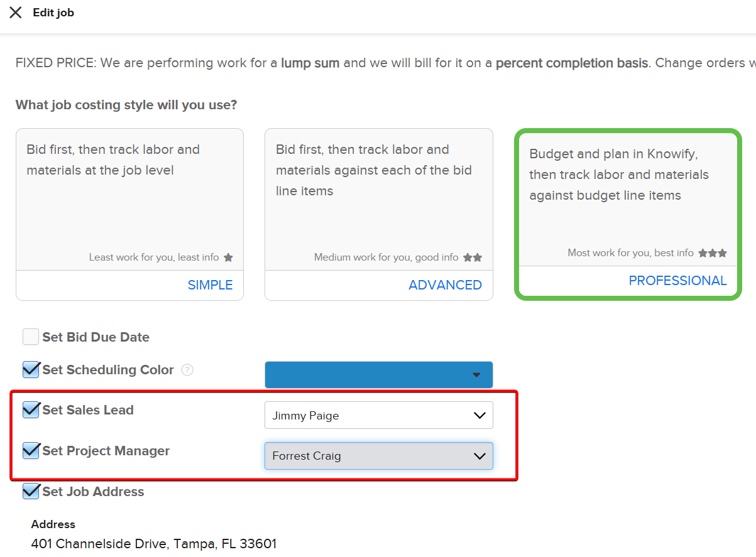This screenshot has height=557, width=756.
Task: Open the blue scheduling color picker
Action: (x=378, y=375)
